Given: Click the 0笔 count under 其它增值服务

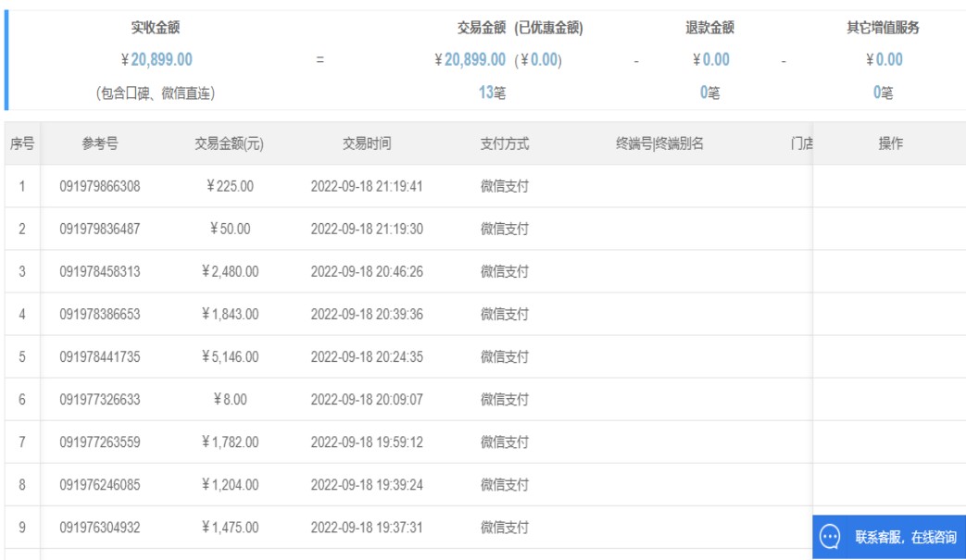Looking at the screenshot, I should click(883, 93).
